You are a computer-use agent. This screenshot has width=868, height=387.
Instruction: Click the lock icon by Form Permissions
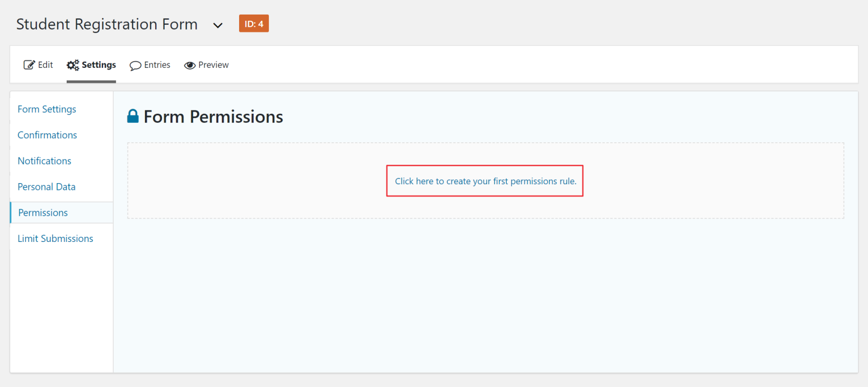tap(133, 116)
